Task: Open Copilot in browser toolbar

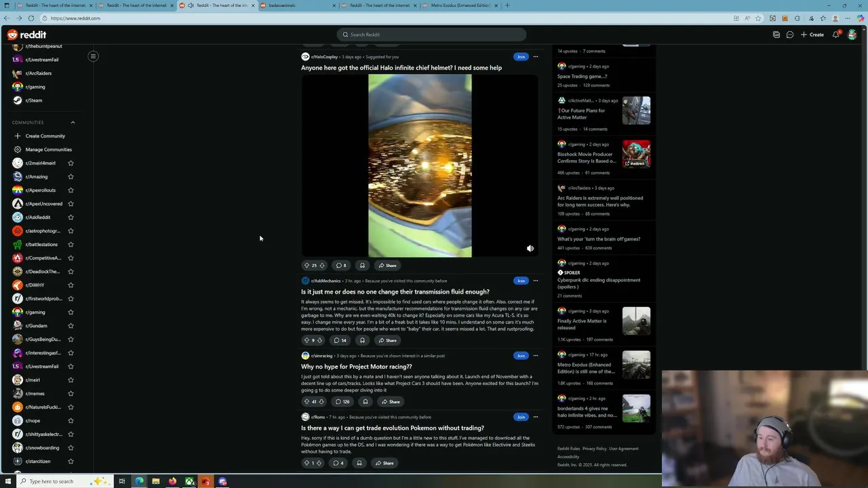Action: tap(861, 18)
